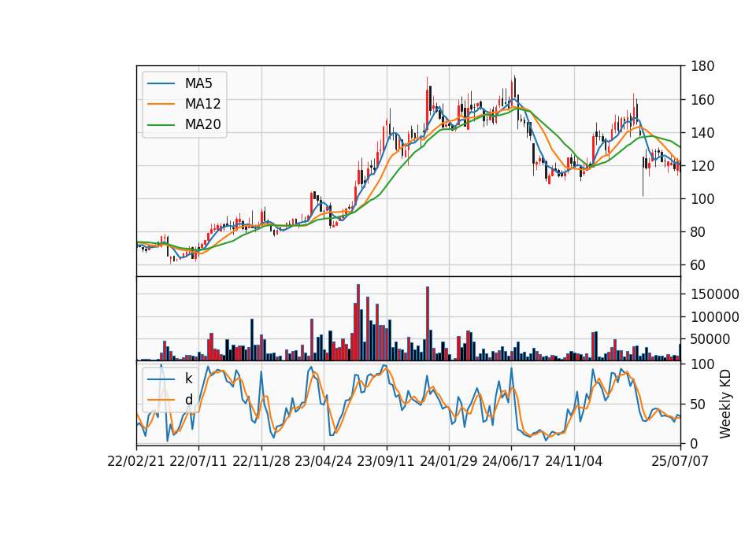Click the 100000 volume axis value
The height and width of the screenshot is (543, 756).
715,317
